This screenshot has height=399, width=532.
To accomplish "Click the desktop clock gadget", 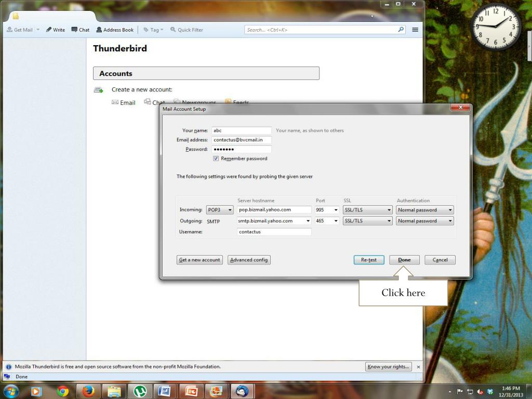I will tap(495, 27).
